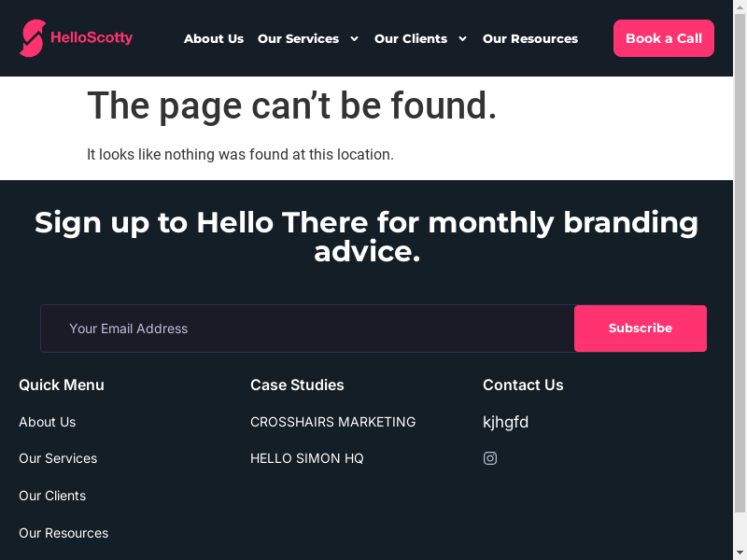Follow the footer About Us link
747x560 pixels.
click(x=48, y=422)
